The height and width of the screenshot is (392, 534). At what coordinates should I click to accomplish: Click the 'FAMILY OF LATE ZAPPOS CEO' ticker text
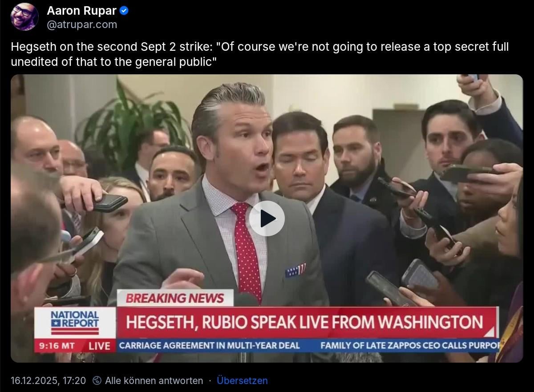[409, 345]
